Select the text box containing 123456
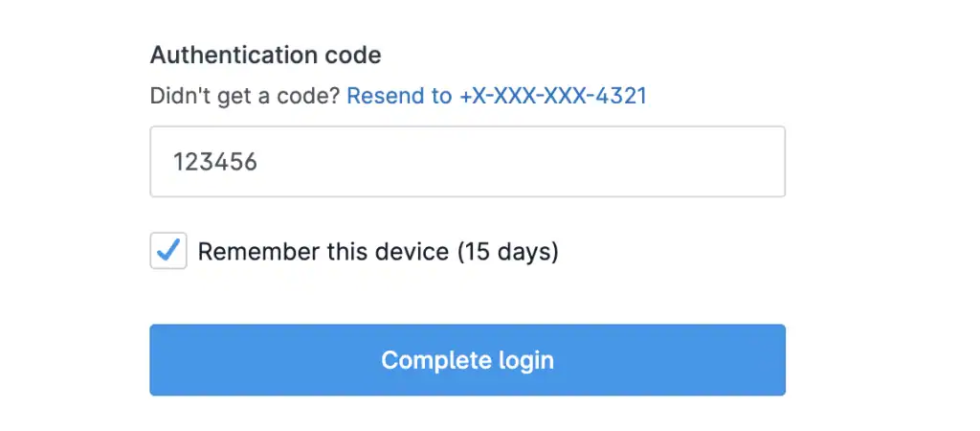This screenshot has width=980, height=431. 467,162
